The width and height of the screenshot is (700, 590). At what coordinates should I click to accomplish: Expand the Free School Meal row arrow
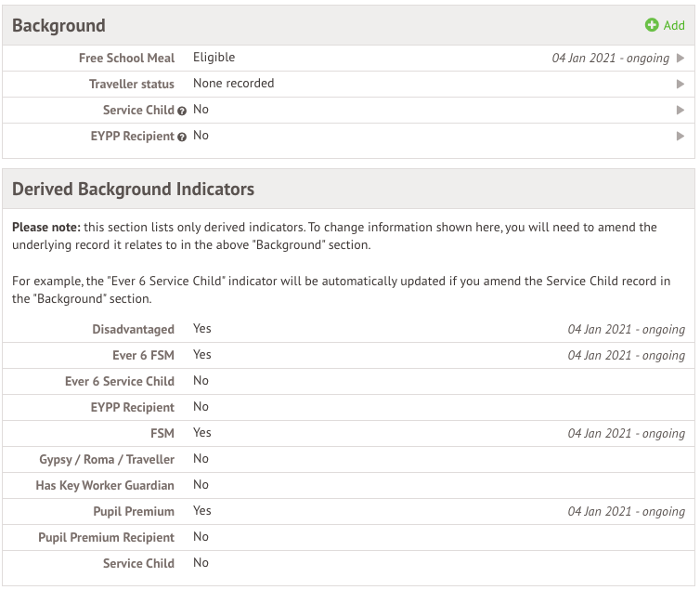click(x=681, y=58)
